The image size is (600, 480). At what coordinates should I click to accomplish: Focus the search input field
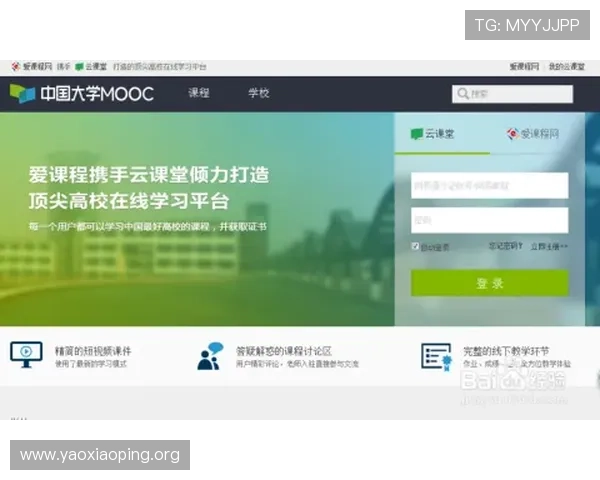(x=512, y=94)
